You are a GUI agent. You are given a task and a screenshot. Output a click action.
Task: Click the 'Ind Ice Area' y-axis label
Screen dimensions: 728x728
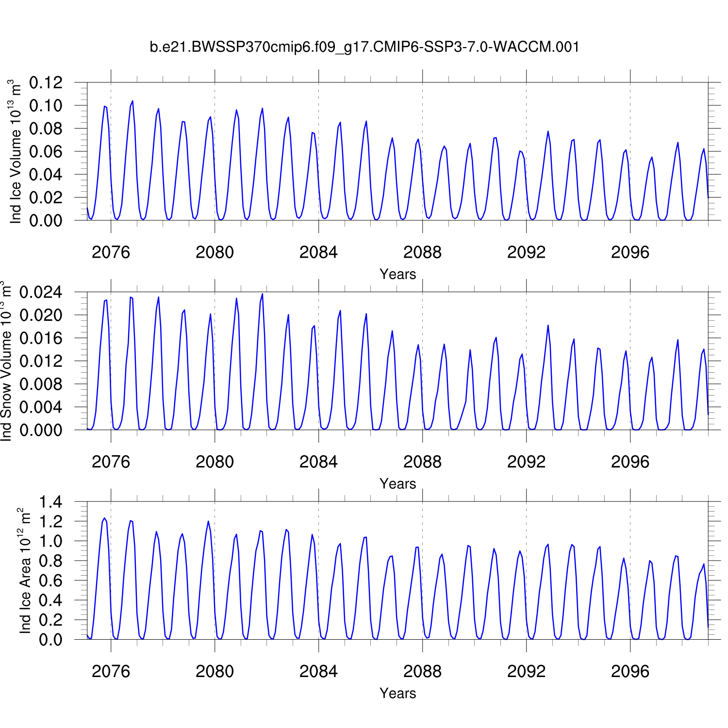25,571
